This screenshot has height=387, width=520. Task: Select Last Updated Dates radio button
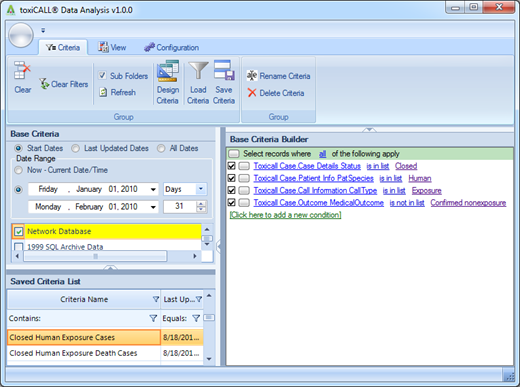76,148
